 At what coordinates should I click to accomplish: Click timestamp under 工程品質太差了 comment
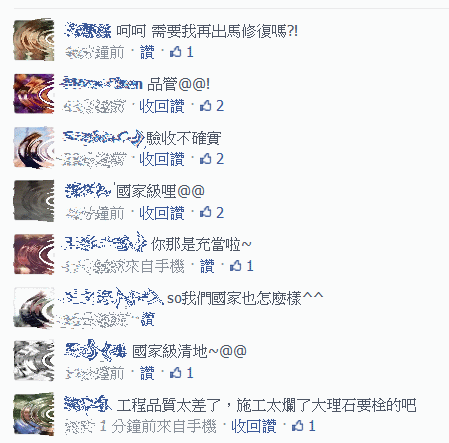tap(140, 426)
